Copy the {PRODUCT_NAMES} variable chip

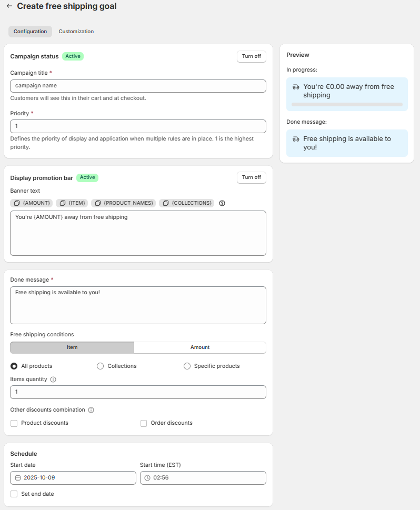[x=123, y=203]
